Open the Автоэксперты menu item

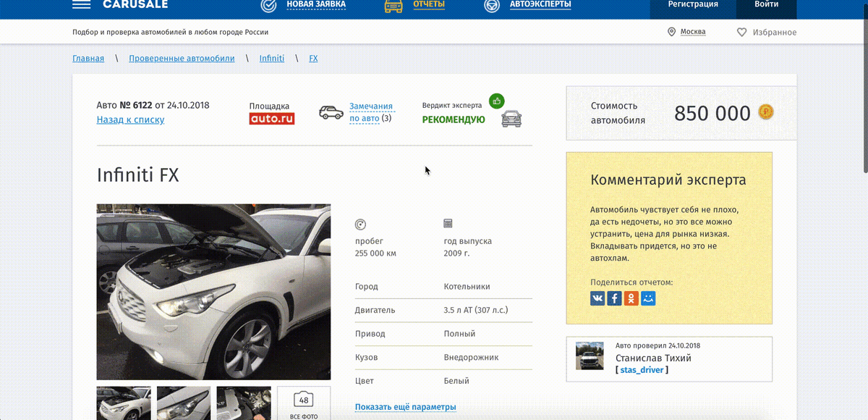540,4
